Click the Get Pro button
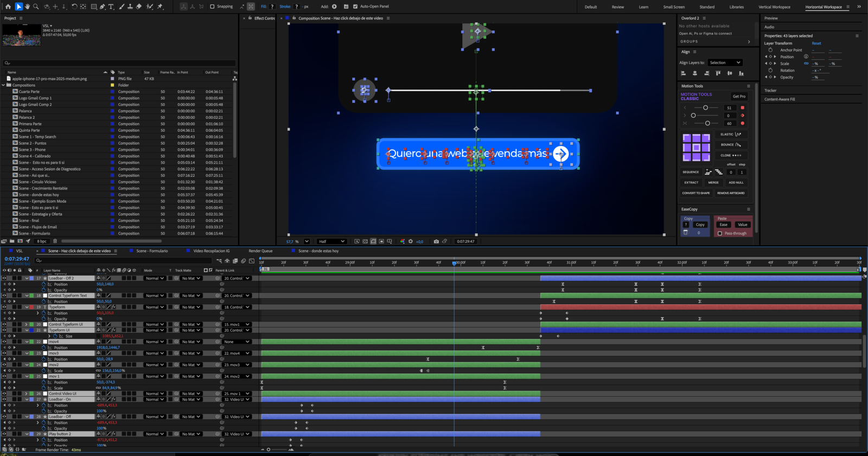The width and height of the screenshot is (868, 456). pos(739,96)
